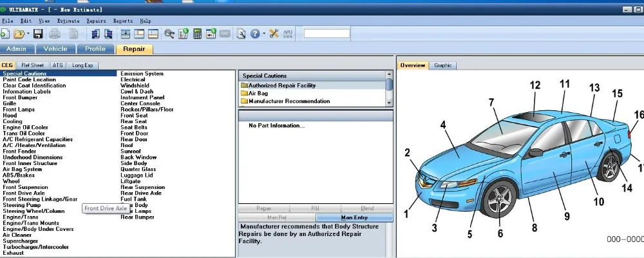Click the Blend button
Image resolution: width=644 pixels, height=258 pixels.
click(x=367, y=208)
